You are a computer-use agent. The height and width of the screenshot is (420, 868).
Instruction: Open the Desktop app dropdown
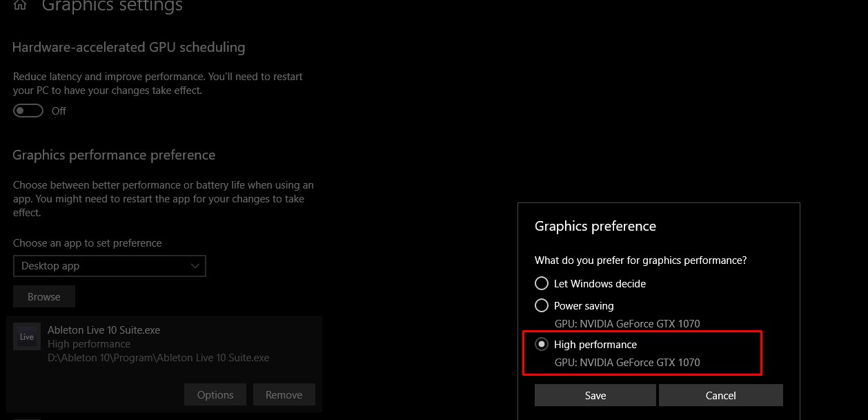point(109,266)
